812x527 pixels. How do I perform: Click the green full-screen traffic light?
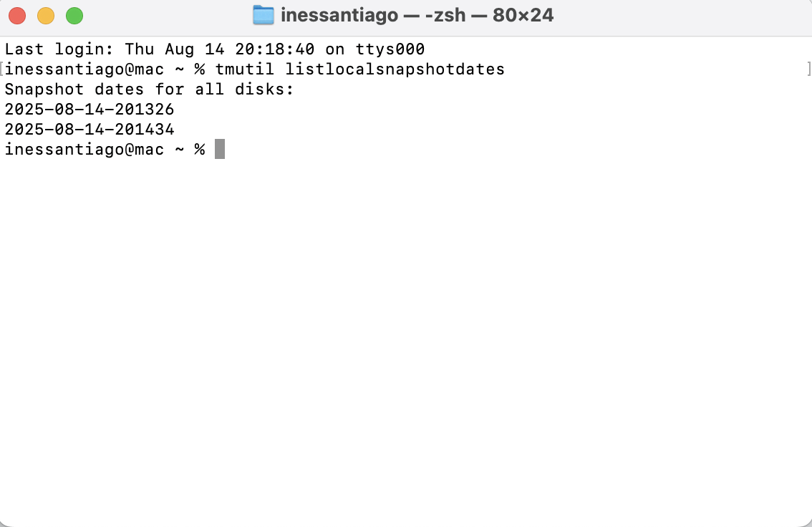coord(74,14)
